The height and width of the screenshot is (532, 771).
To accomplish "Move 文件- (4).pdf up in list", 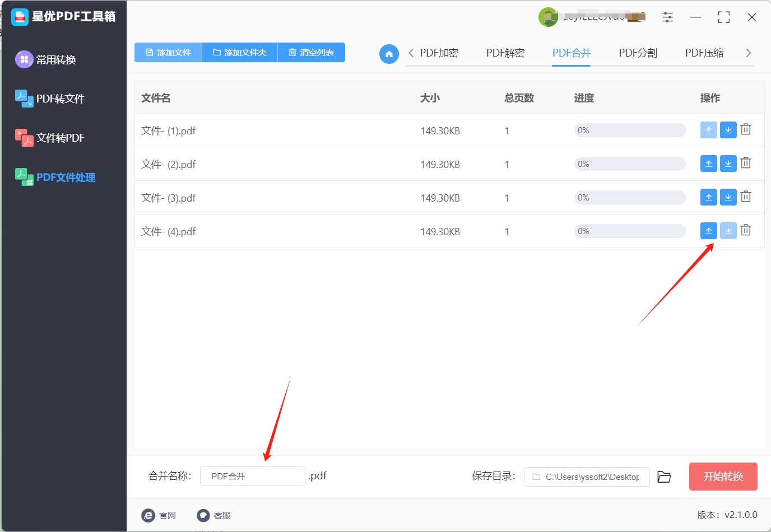I will point(709,231).
